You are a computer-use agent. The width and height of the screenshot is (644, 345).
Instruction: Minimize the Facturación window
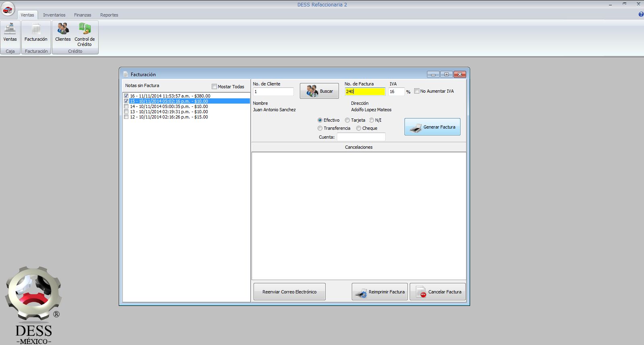coord(433,75)
